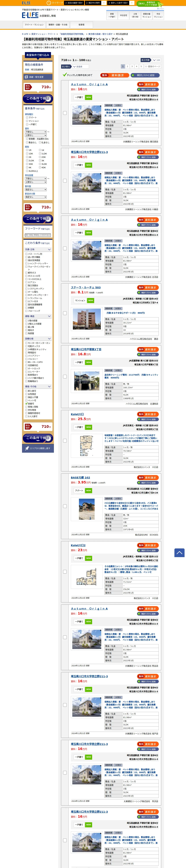Click 検討リストに追加 plus on BASE元郷 102

pos(139,482)
